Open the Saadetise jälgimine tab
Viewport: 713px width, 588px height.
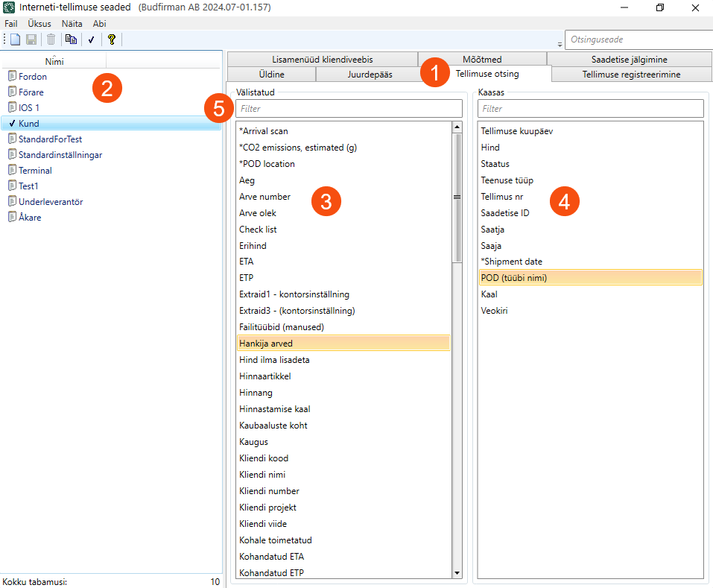[627, 60]
